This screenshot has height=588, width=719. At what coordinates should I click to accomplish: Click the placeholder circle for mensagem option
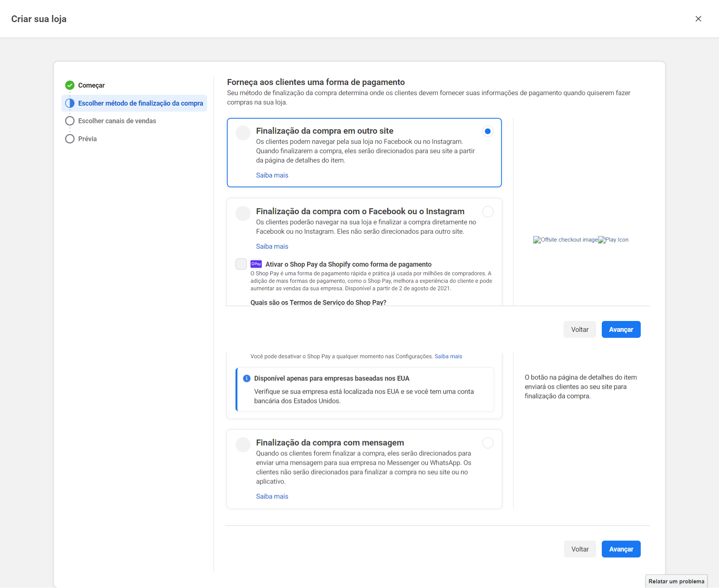click(x=243, y=445)
